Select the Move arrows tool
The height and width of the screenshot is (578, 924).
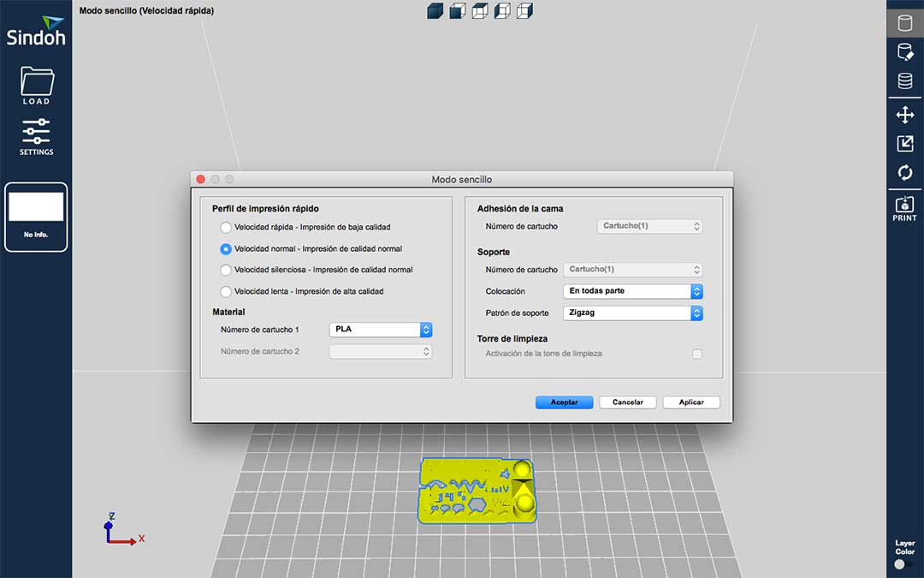coord(905,115)
